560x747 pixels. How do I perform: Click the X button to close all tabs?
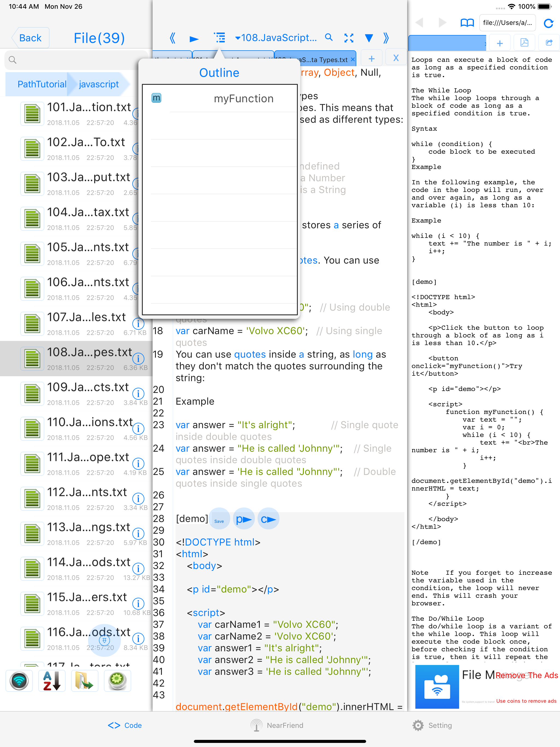(x=396, y=58)
